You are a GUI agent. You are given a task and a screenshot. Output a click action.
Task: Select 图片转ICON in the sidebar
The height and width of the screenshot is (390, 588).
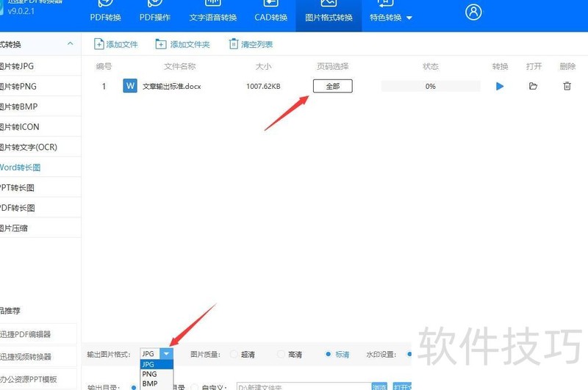(40, 127)
